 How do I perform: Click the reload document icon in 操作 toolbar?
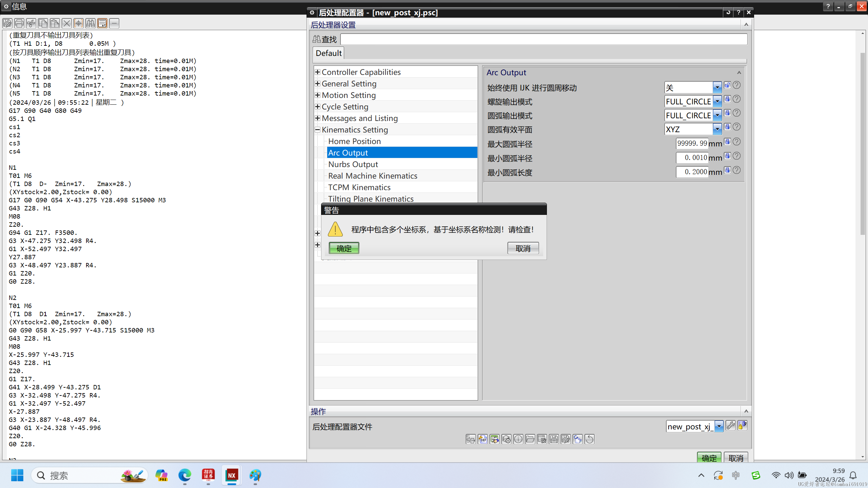tap(577, 439)
